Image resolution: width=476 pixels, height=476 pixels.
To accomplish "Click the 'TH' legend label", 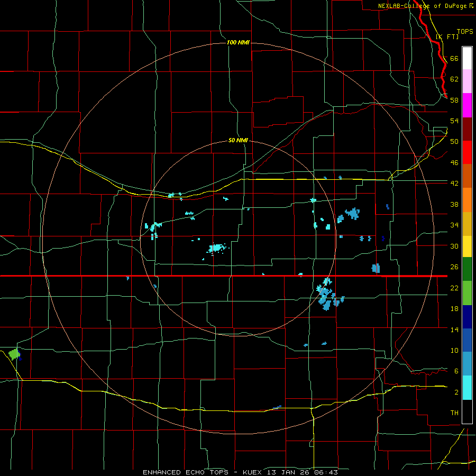I will pos(454,413).
